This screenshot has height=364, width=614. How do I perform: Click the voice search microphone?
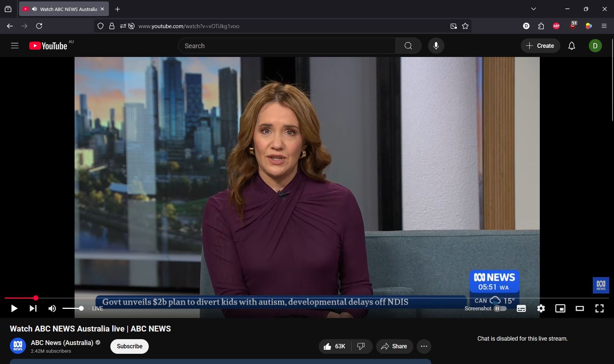436,46
